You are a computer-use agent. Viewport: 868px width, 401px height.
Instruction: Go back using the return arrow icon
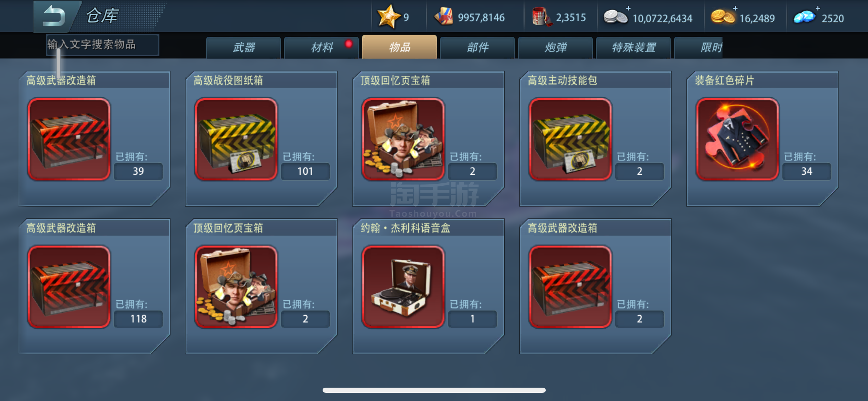[54, 15]
